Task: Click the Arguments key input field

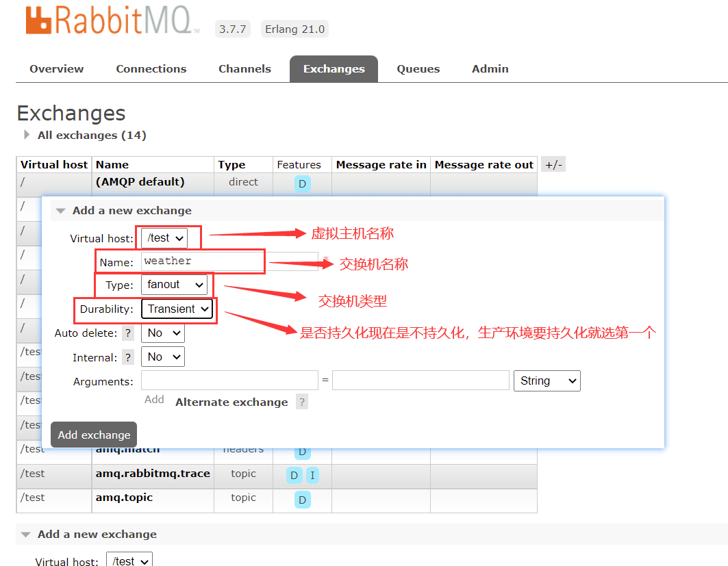Action: point(229,381)
